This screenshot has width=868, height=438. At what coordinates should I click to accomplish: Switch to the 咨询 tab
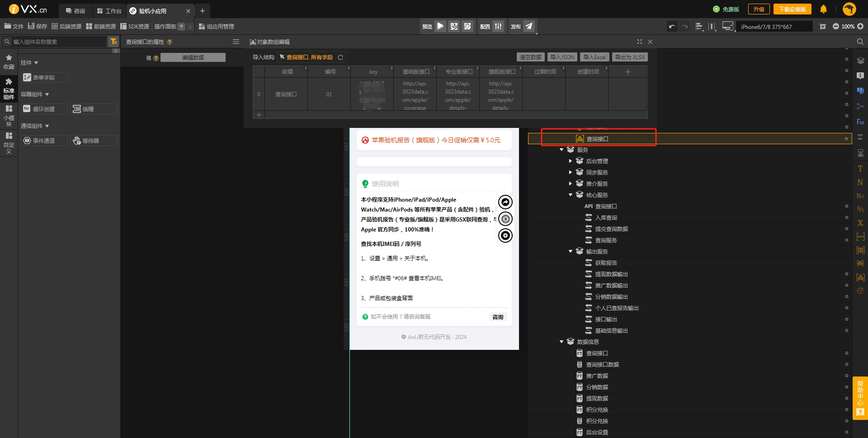point(75,11)
